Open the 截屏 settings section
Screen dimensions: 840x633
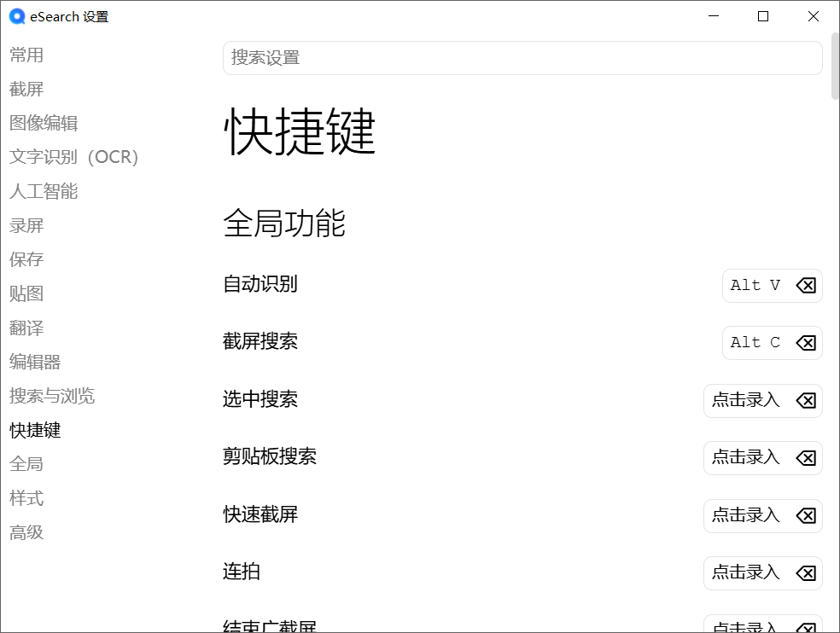(x=26, y=89)
